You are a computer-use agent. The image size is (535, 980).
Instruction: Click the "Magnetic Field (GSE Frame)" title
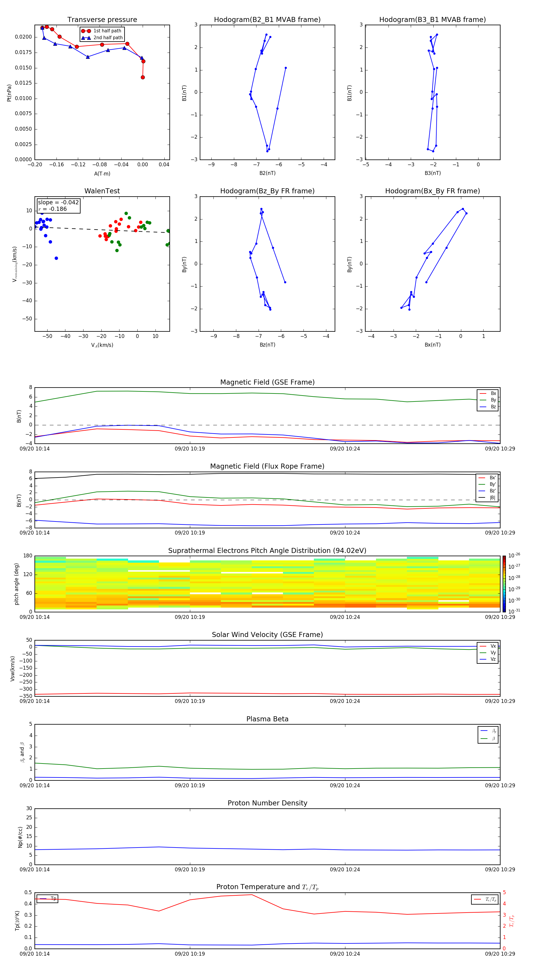267,382
